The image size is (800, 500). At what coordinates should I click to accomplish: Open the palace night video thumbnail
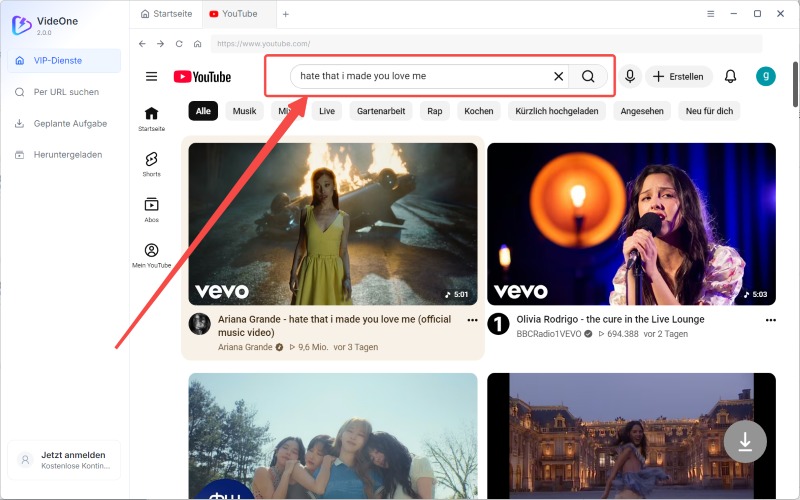pyautogui.click(x=632, y=436)
